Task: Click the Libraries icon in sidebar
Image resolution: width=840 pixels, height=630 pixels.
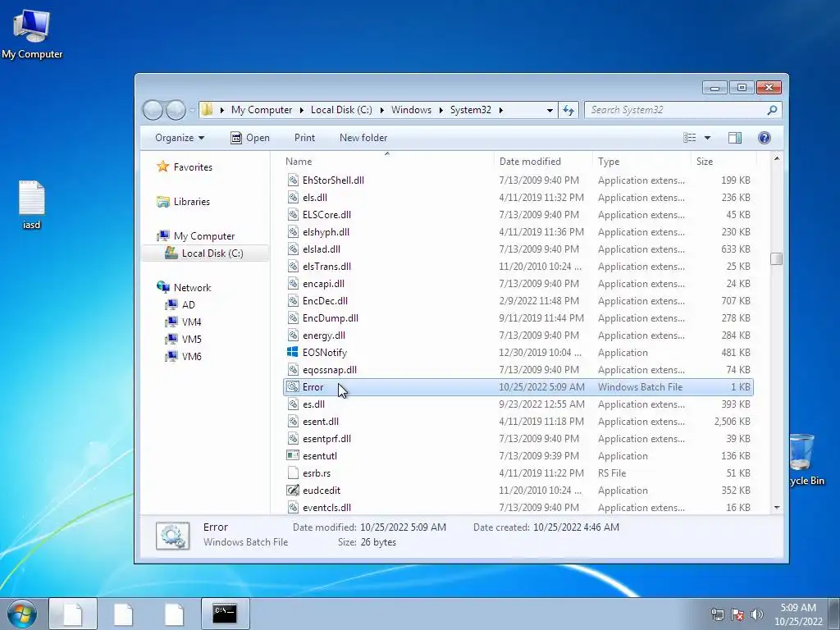Action: (163, 202)
